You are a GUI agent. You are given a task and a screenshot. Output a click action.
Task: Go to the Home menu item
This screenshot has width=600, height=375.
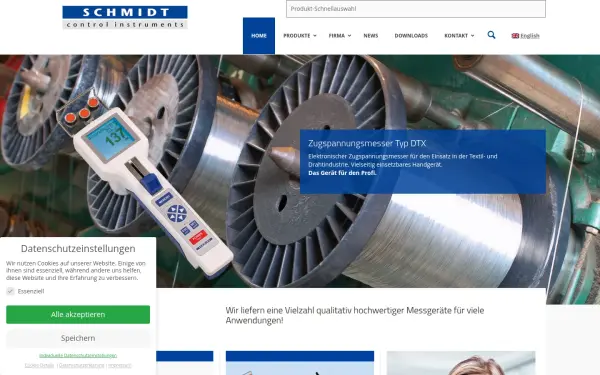[259, 36]
